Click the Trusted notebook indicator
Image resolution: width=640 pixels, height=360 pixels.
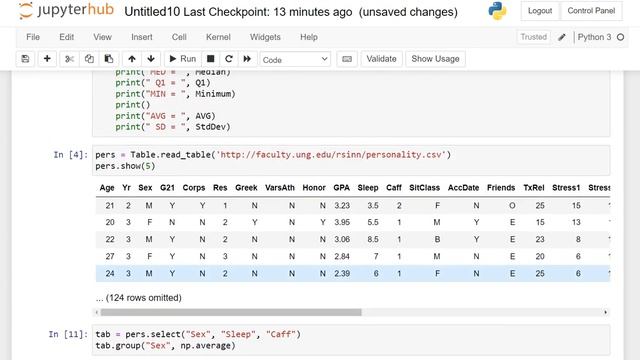[533, 37]
